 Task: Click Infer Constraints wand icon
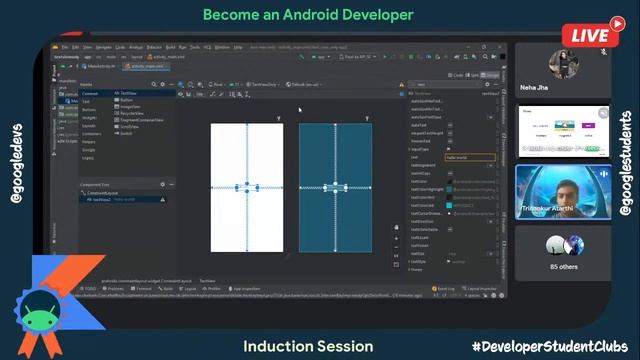221,94
